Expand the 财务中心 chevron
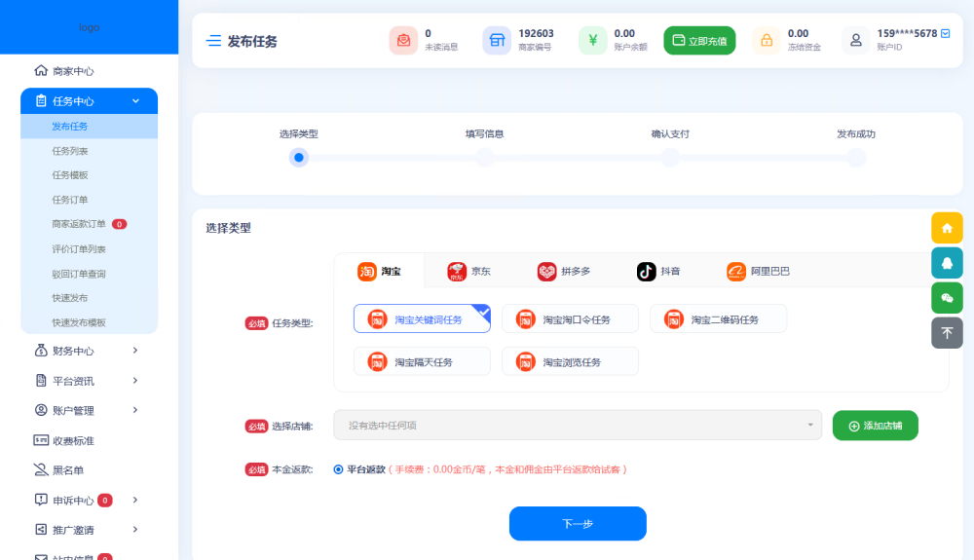 coord(135,351)
